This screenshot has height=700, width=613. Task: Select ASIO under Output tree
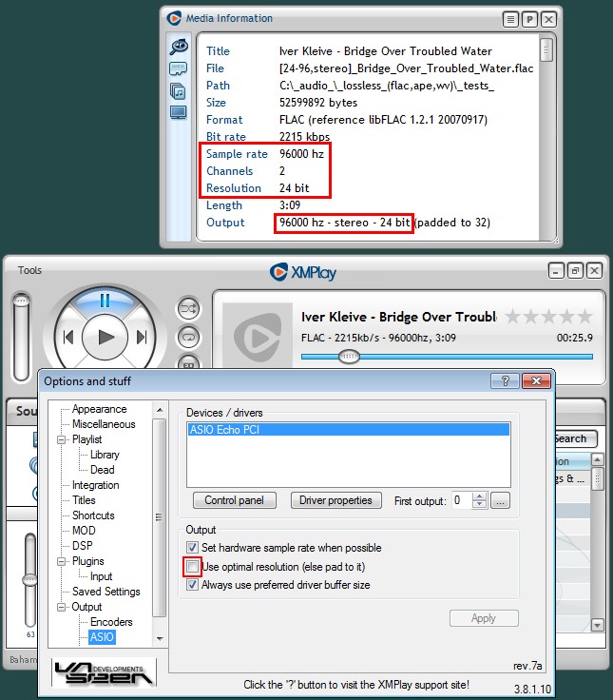coord(103,637)
